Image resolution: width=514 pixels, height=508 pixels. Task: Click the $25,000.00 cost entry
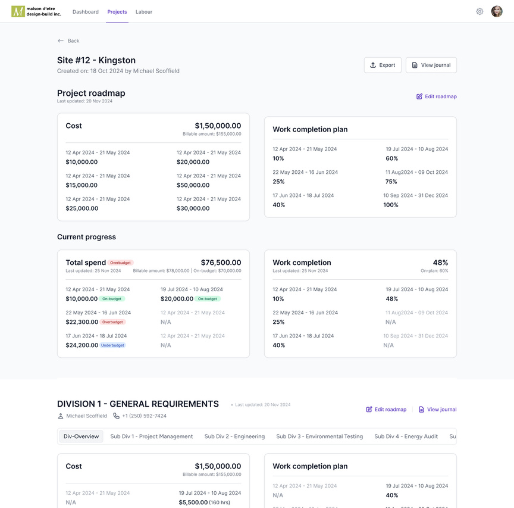click(82, 208)
